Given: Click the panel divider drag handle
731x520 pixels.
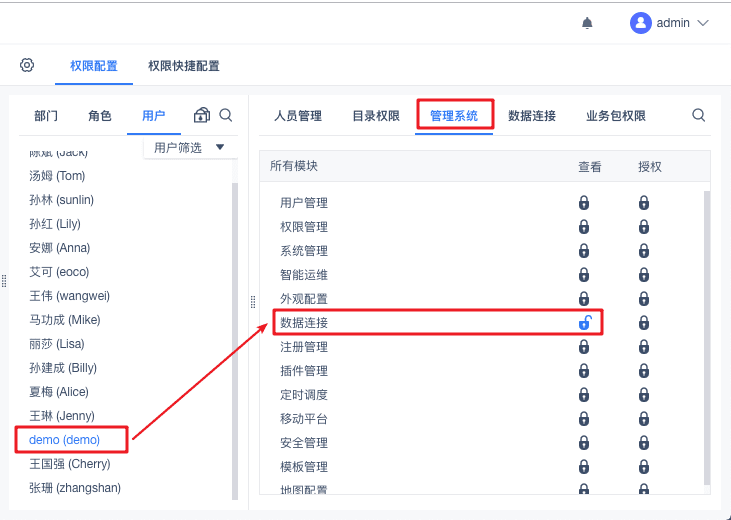Looking at the screenshot, I should pos(252,301).
